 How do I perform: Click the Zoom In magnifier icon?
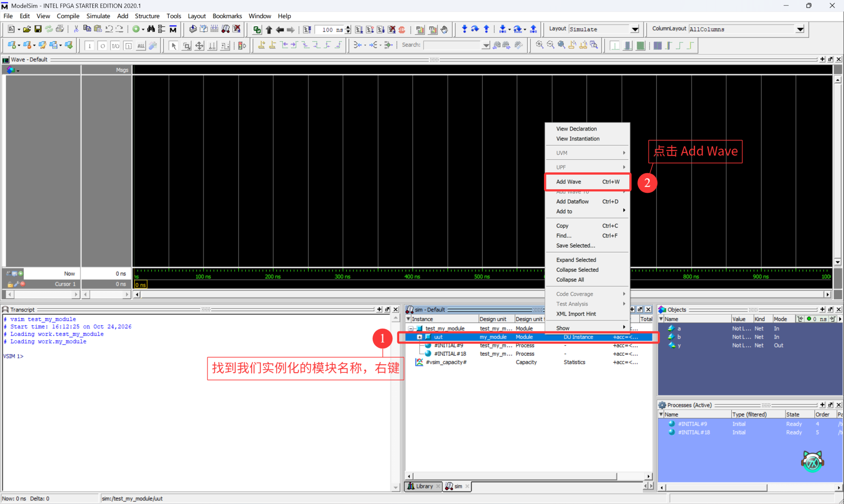click(x=539, y=45)
